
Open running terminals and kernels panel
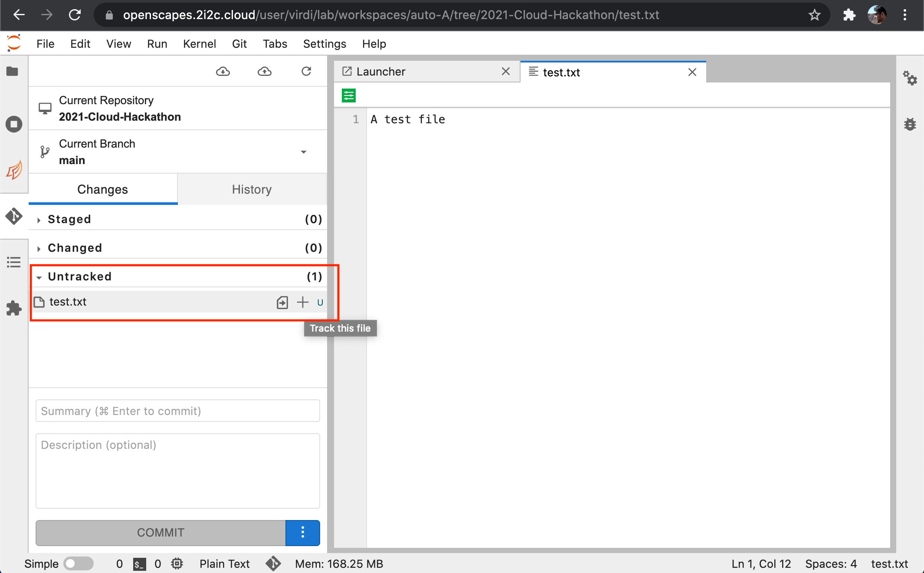13,125
